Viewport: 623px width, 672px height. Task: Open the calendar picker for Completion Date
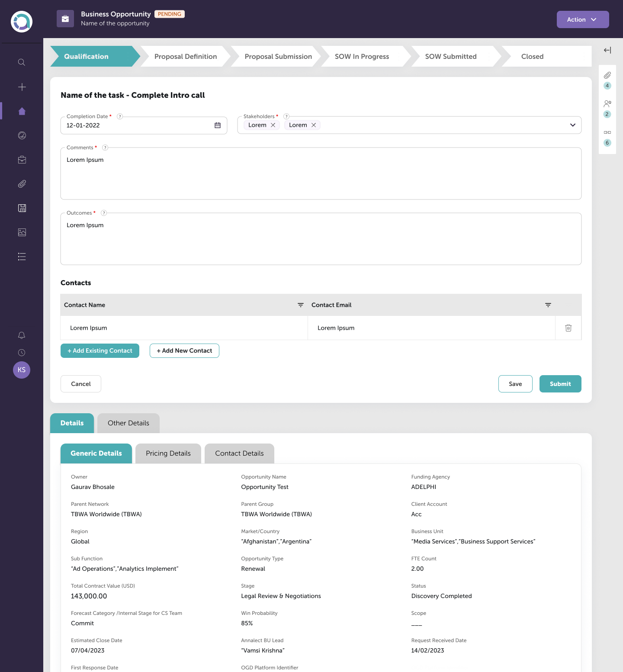click(x=218, y=125)
